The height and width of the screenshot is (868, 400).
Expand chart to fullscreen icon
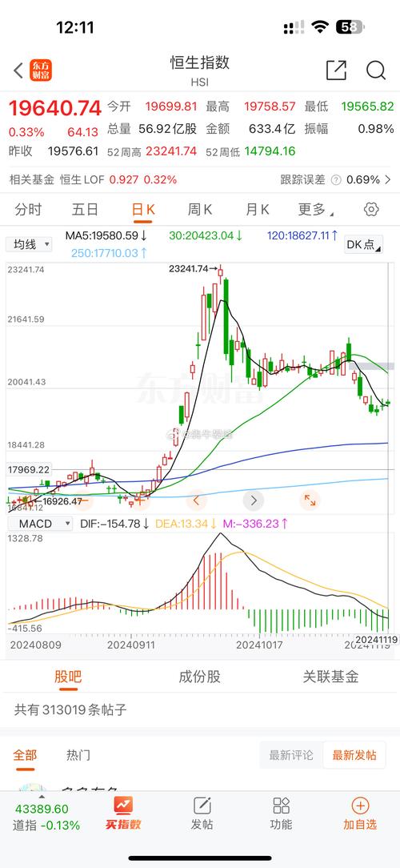310,500
